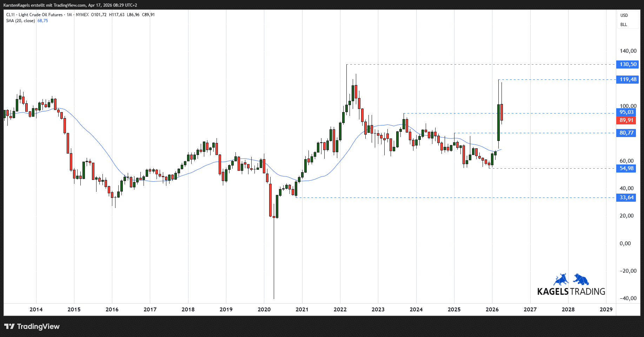644x337 pixels.
Task: Click the blue bear icon in Kagels logo
Action: (x=581, y=279)
